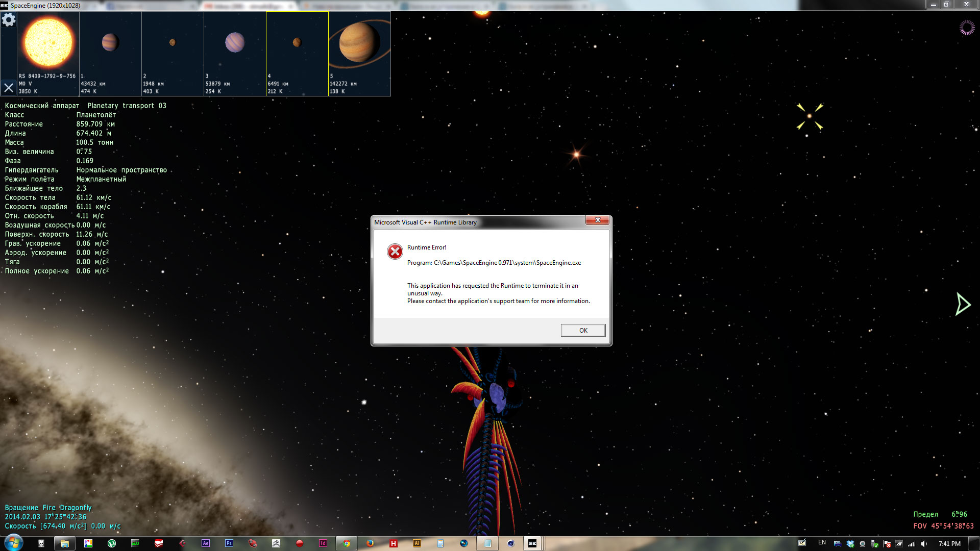
Task: Click the date 2014.02.03 time readout
Action: (x=45, y=517)
